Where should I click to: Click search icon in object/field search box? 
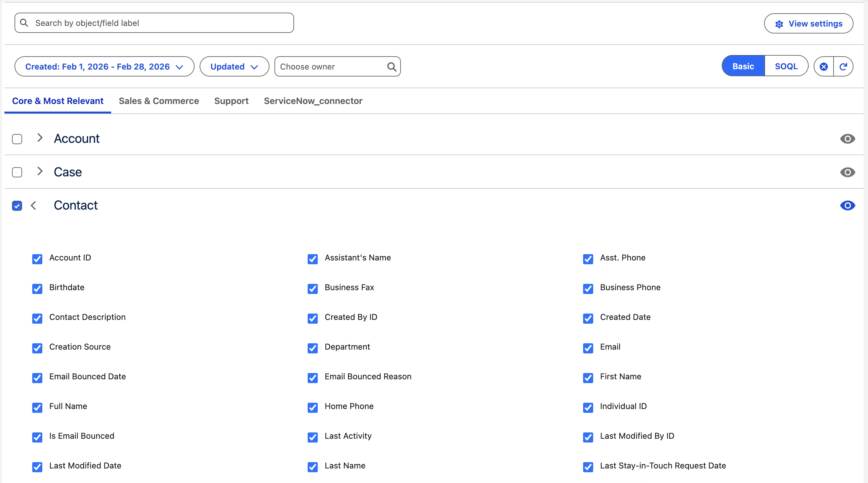pyautogui.click(x=24, y=22)
